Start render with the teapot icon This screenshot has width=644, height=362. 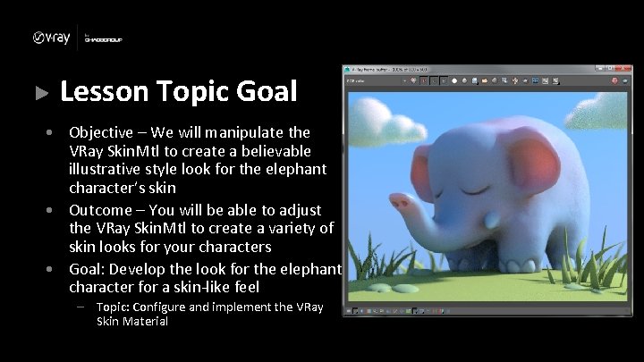click(625, 80)
